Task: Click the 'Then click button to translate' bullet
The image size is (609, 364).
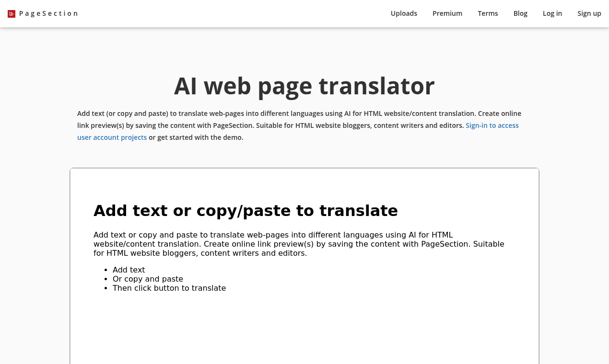Action: pyautogui.click(x=169, y=288)
